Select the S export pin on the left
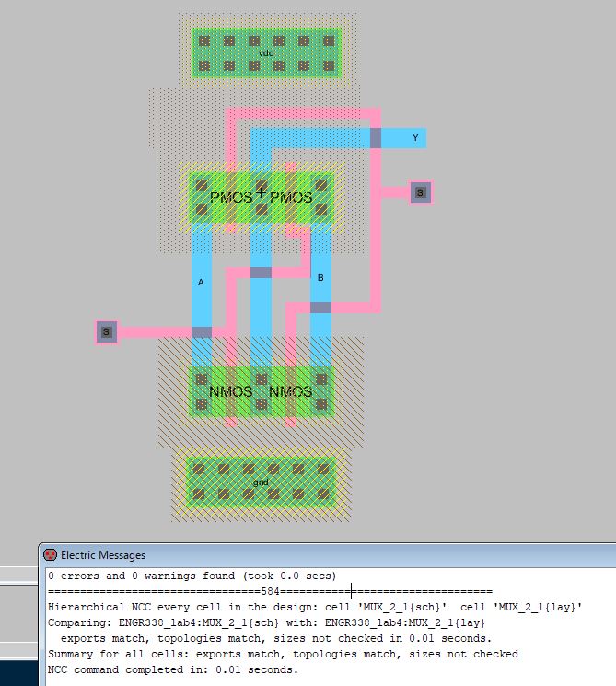This screenshot has width=616, height=686. 106,332
